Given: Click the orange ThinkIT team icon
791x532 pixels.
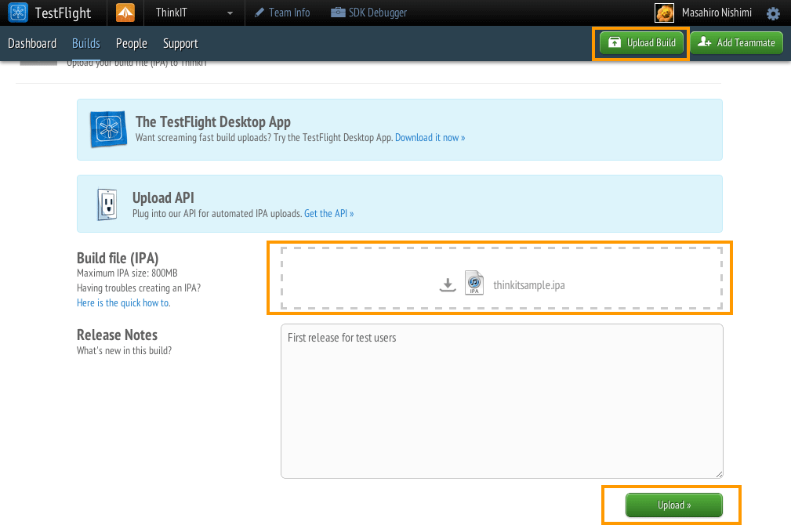Looking at the screenshot, I should tap(125, 13).
